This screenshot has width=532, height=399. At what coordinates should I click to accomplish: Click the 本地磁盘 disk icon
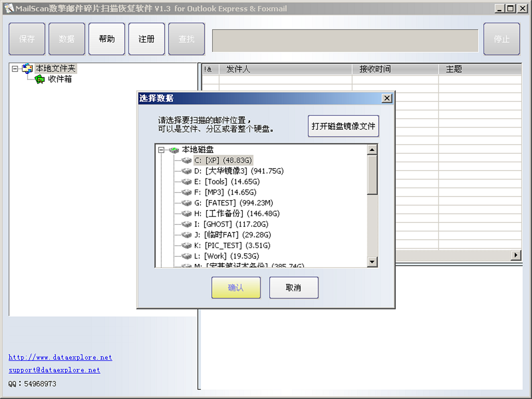(174, 150)
